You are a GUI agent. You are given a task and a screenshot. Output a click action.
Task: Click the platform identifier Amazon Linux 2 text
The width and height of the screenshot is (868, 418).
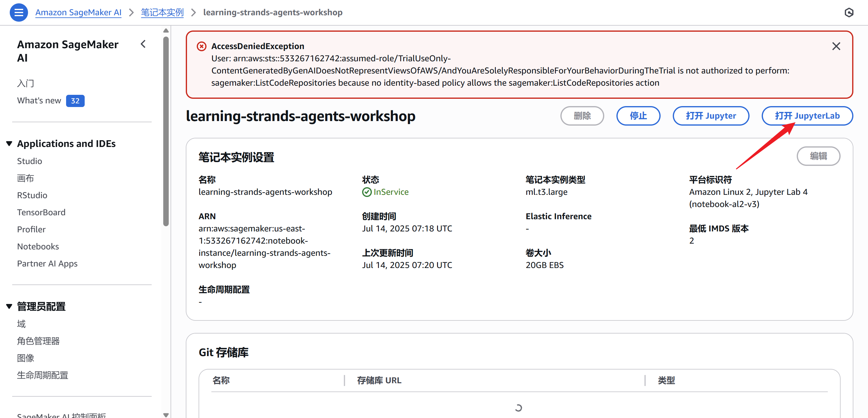click(x=748, y=198)
